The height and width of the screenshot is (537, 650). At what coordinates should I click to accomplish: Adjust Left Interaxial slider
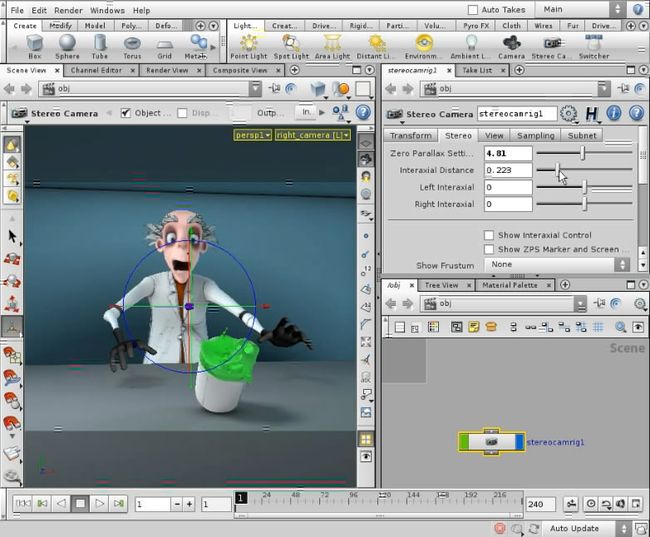coord(585,187)
